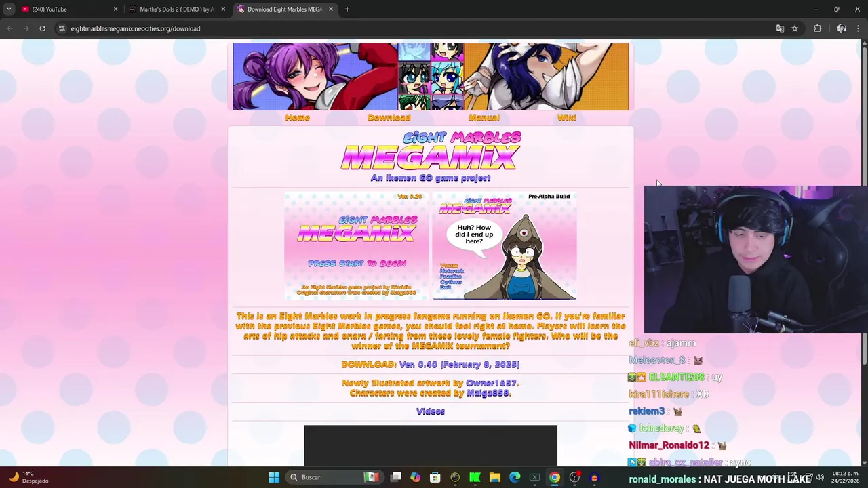868x488 pixels.
Task: Open the title screen screenshot thumbnail
Action: click(356, 246)
